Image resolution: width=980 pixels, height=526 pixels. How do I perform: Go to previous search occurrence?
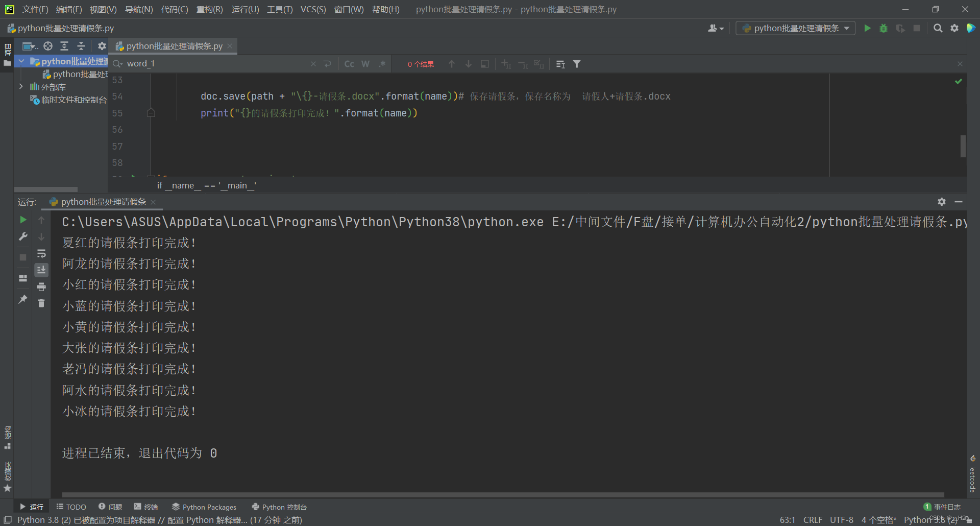click(x=452, y=64)
